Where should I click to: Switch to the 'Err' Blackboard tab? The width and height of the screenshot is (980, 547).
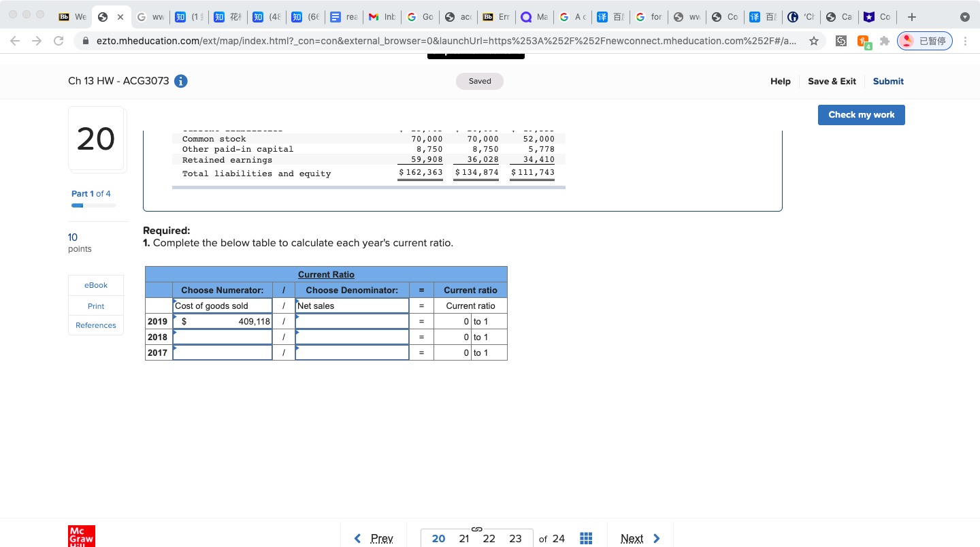495,17
